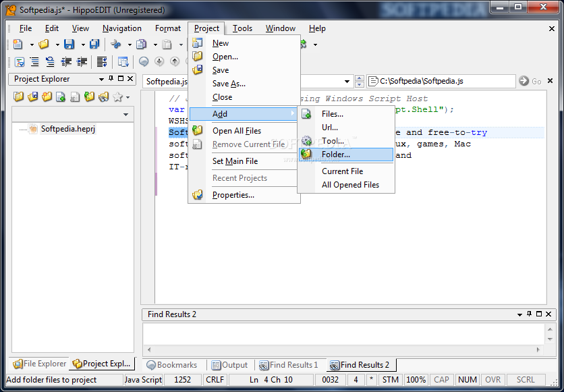Open the File menu
Viewport: 564px width, 392px height.
tap(25, 28)
